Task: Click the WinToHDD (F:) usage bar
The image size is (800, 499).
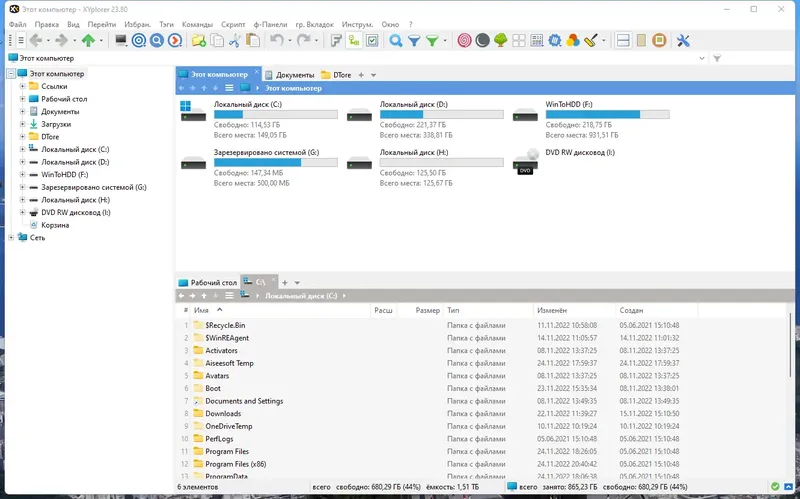Action: [x=607, y=115]
